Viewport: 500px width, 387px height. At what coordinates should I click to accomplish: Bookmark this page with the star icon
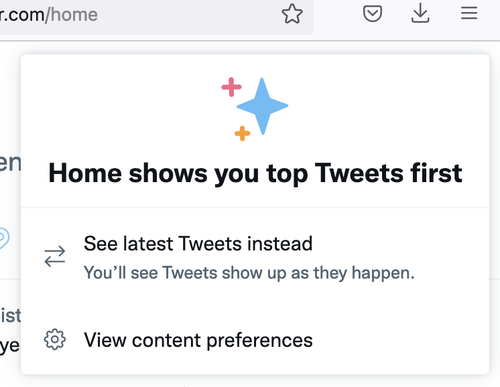point(292,14)
